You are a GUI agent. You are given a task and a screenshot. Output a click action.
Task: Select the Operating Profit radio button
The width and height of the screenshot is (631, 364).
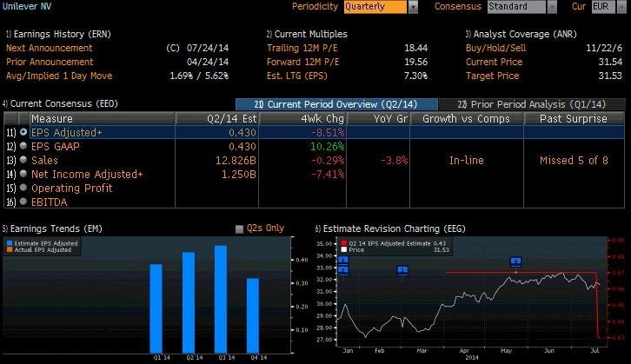coord(23,188)
